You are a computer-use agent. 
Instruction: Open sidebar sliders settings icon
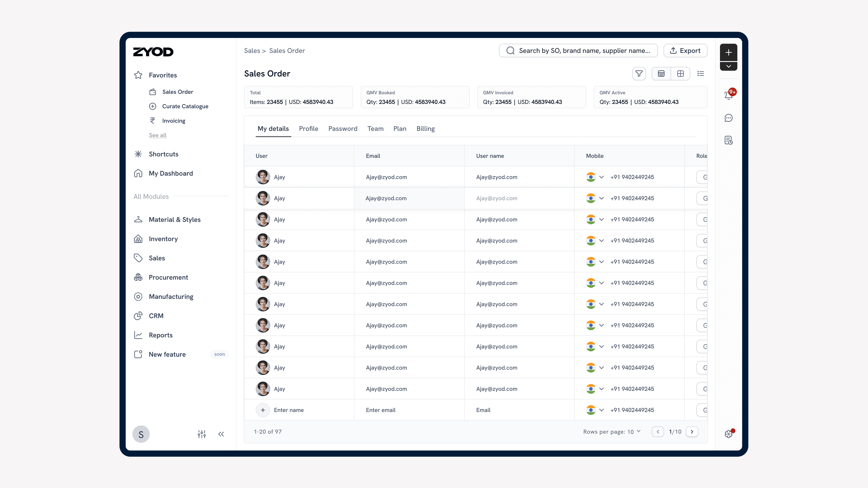click(201, 434)
